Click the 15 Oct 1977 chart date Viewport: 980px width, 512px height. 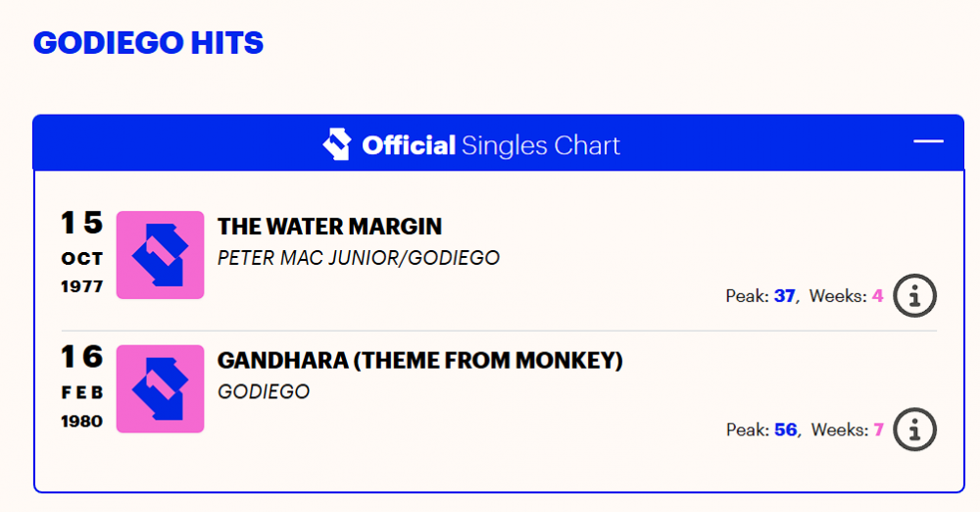pos(82,252)
